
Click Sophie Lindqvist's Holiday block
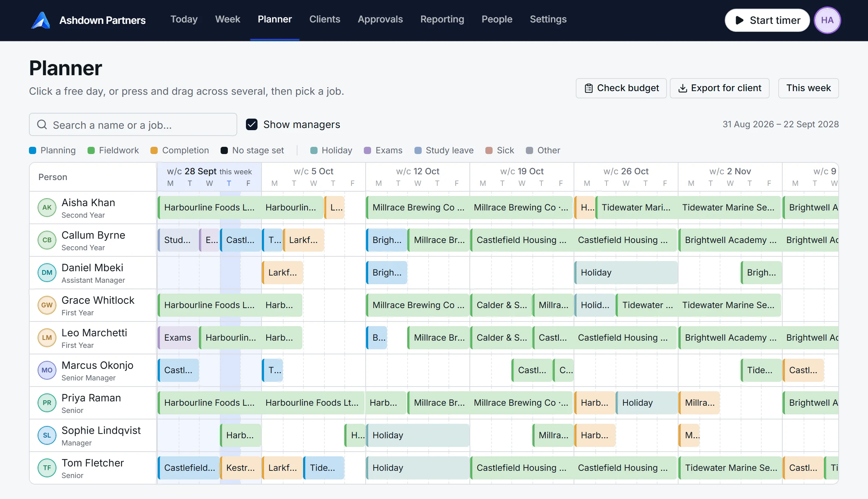418,435
